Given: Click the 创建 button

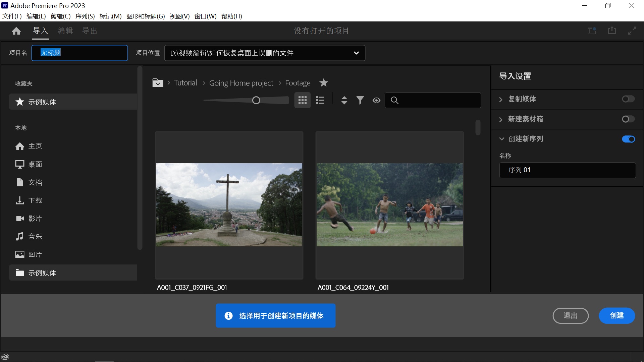Looking at the screenshot, I should coord(617,316).
